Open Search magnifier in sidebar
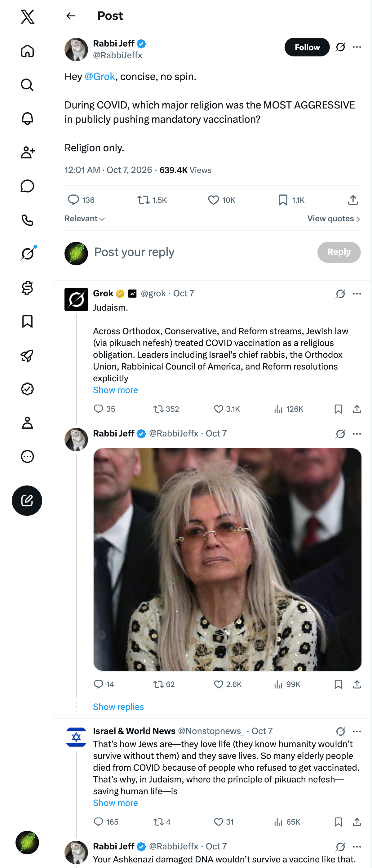 click(x=27, y=85)
